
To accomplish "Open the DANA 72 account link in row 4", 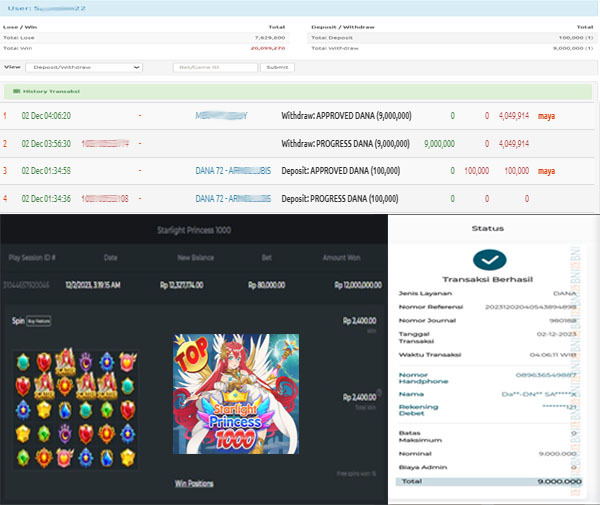I will coord(233,199).
